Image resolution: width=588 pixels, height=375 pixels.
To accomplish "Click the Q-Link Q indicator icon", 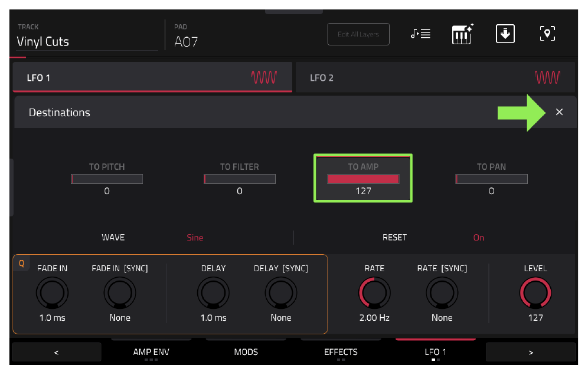I will tap(21, 264).
